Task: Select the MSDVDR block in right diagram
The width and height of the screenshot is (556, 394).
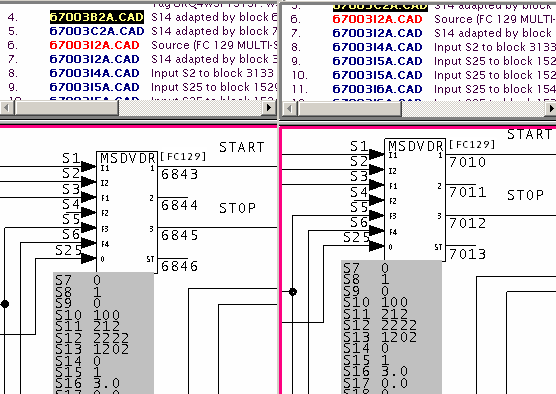Action: click(415, 200)
